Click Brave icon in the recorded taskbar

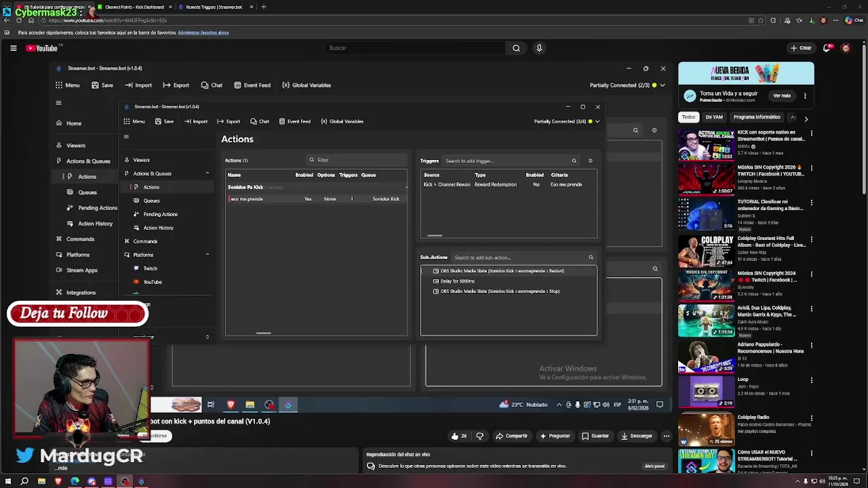pyautogui.click(x=231, y=405)
